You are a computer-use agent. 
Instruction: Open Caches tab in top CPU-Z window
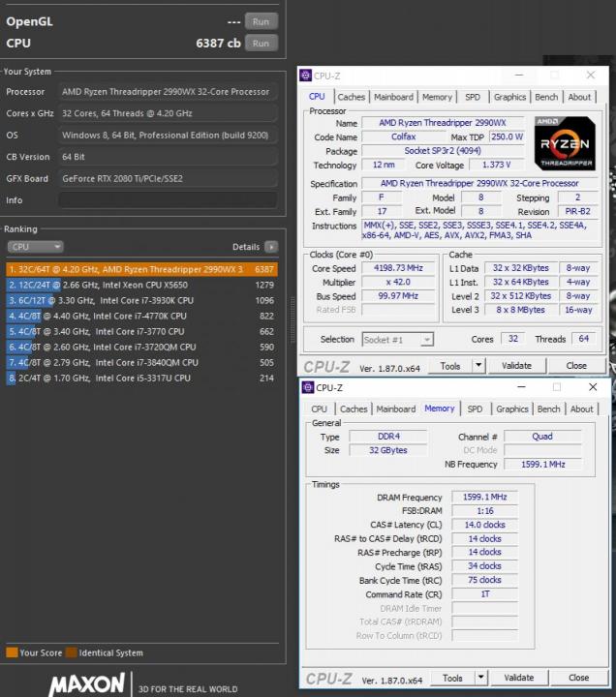[351, 97]
